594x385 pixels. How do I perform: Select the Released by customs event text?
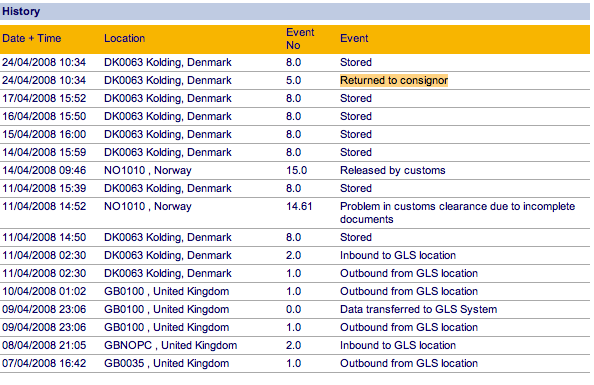(392, 170)
